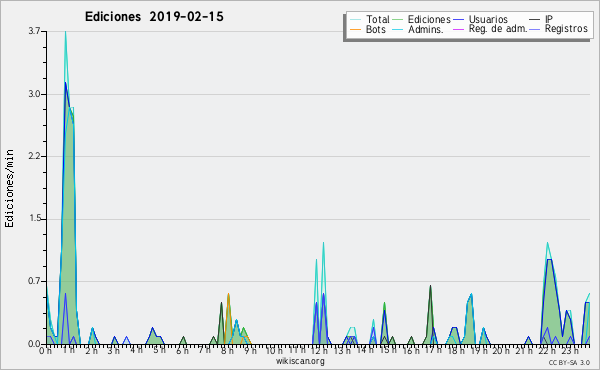
Task: Click the Ediciones/min y-axis label
Action: (x=9, y=188)
